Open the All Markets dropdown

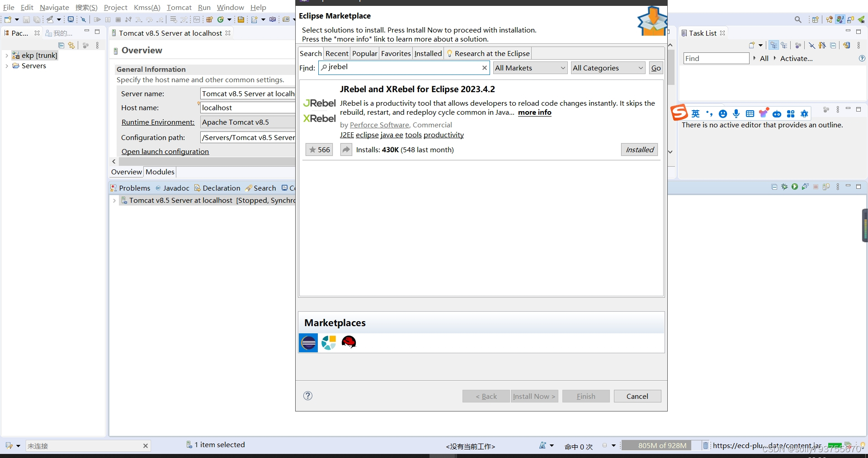pyautogui.click(x=529, y=68)
